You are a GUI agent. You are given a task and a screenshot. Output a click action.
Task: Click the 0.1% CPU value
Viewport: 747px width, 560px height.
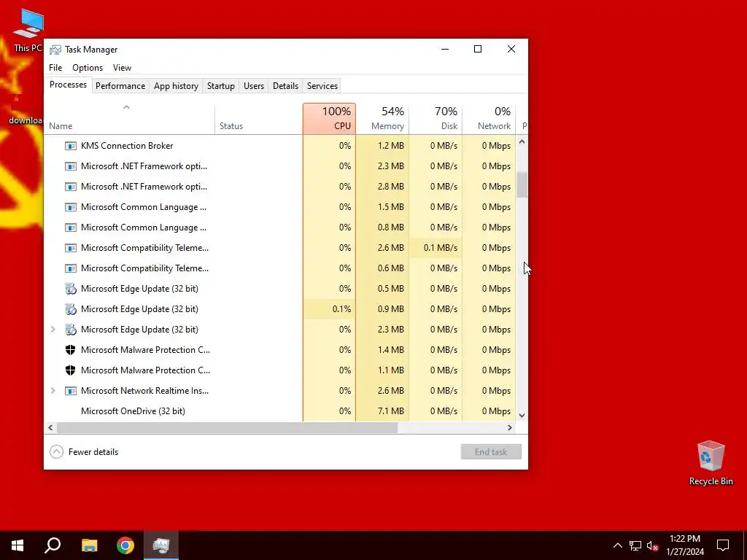tap(341, 309)
